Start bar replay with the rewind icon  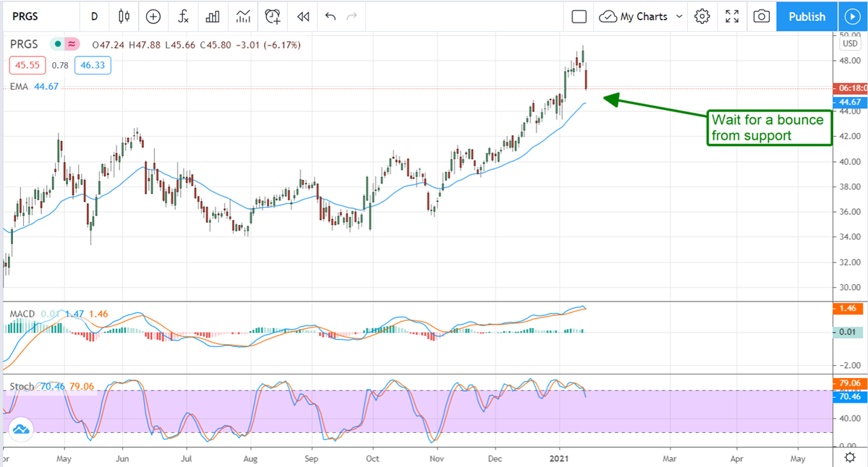303,16
